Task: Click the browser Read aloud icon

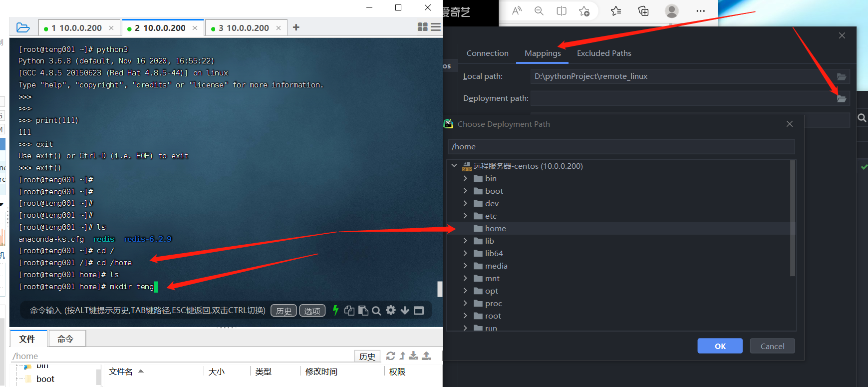Action: (517, 10)
